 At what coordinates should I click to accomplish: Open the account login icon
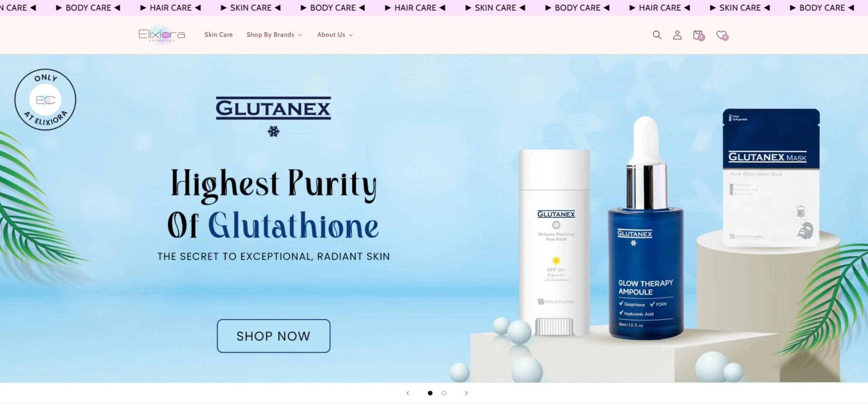(677, 35)
